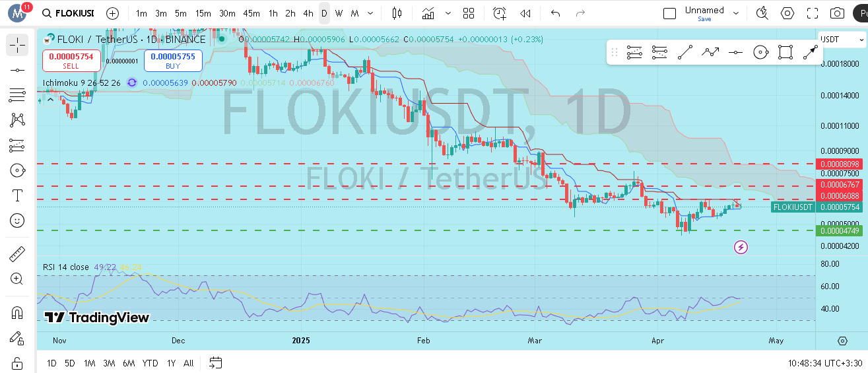Open quick search lightning icon
The width and height of the screenshot is (868, 373).
[762, 13]
